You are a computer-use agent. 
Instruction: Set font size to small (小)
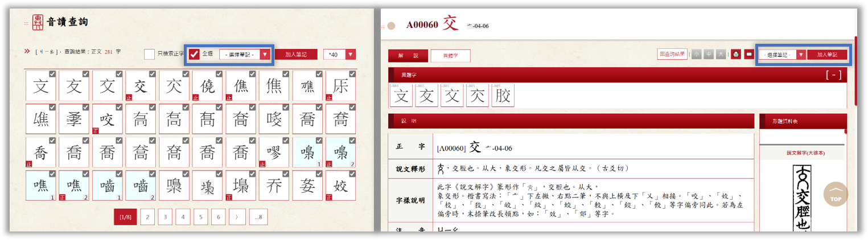pyautogui.click(x=697, y=55)
